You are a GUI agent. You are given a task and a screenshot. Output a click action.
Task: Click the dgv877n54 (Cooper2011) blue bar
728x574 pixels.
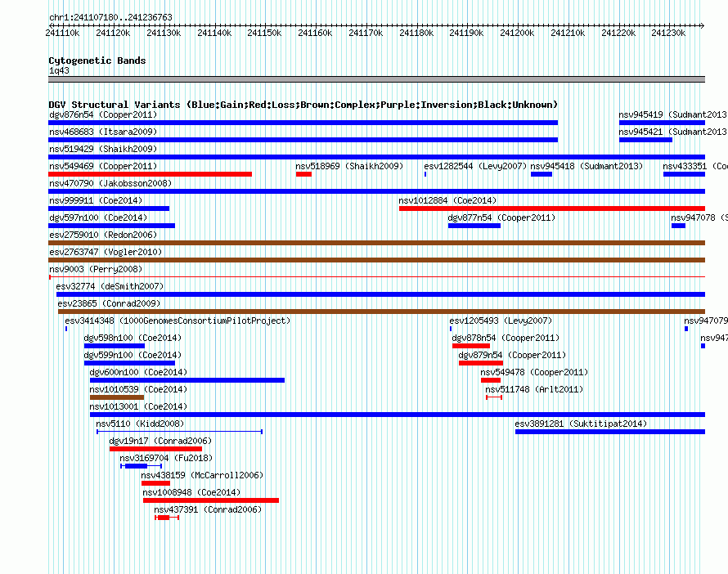474,226
